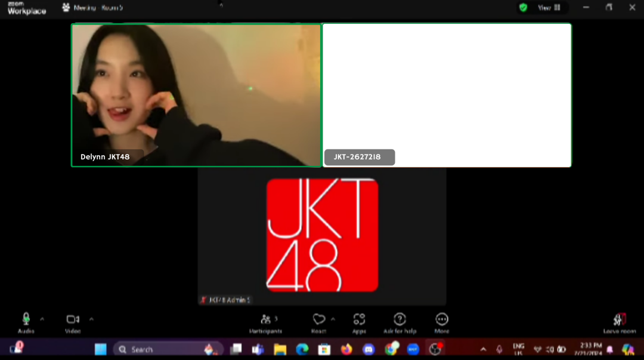
Task: Open the volume speaker tray icon
Action: pos(550,350)
